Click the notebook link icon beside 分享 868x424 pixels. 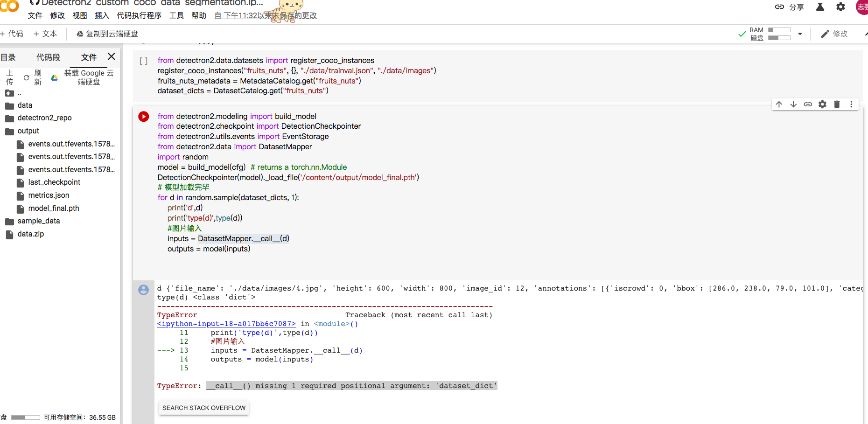click(779, 7)
